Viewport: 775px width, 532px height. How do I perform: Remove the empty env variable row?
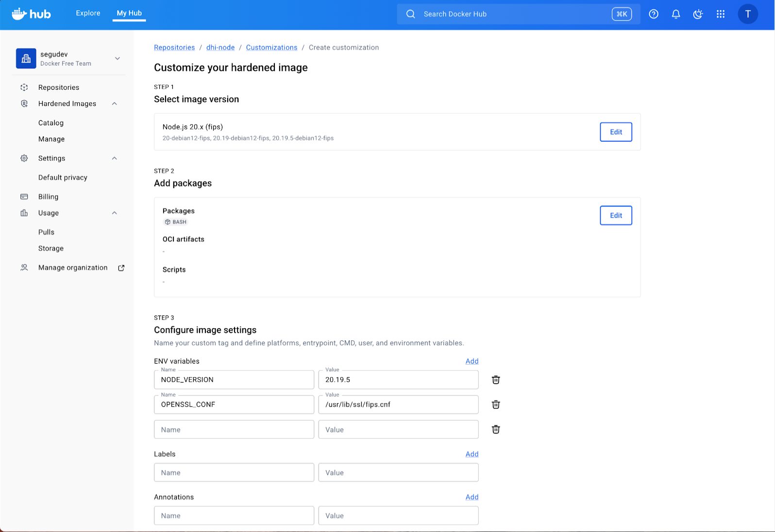[495, 429]
